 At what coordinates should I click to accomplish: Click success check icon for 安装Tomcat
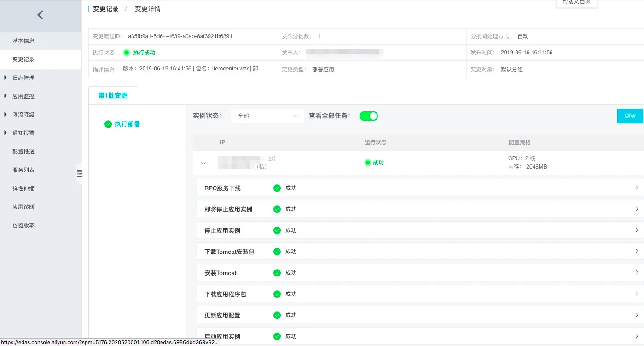click(277, 273)
